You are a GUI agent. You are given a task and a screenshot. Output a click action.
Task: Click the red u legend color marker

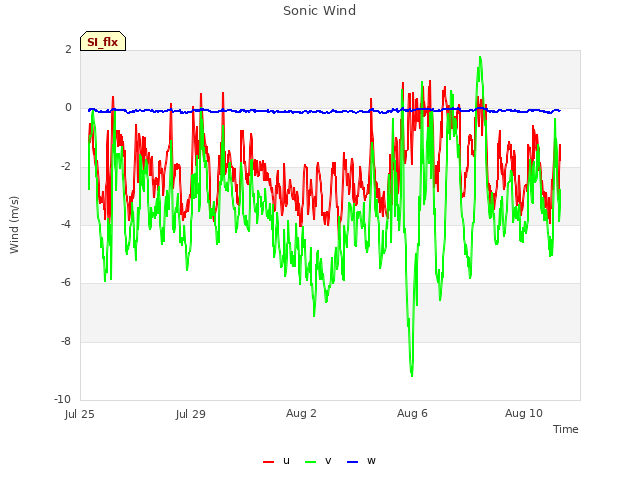click(x=268, y=462)
